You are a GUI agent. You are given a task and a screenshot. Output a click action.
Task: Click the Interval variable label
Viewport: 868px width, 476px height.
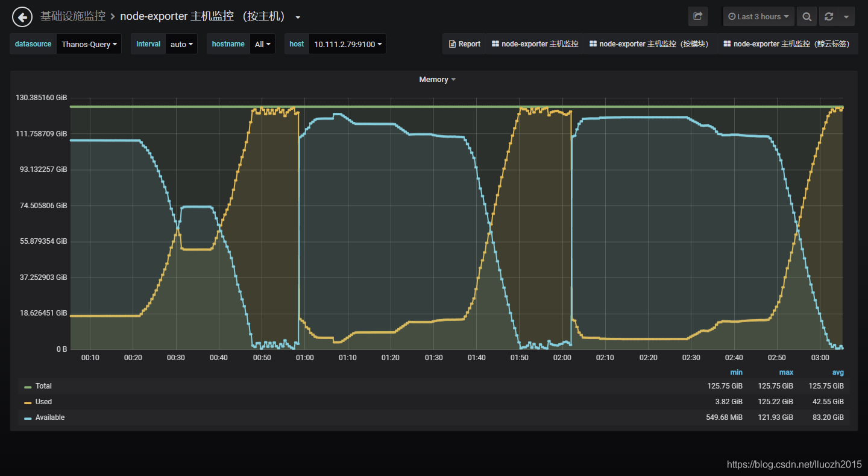(148, 44)
